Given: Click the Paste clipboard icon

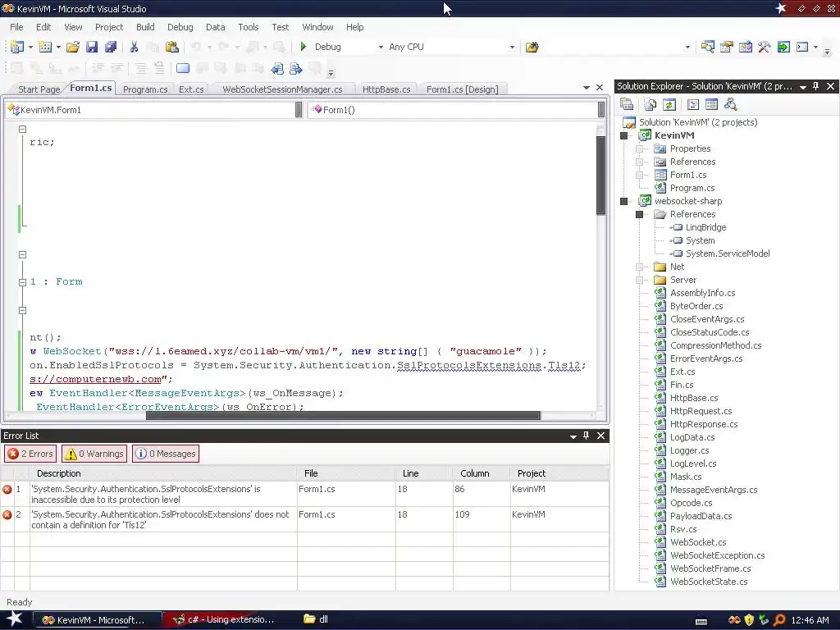Looking at the screenshot, I should [x=172, y=47].
